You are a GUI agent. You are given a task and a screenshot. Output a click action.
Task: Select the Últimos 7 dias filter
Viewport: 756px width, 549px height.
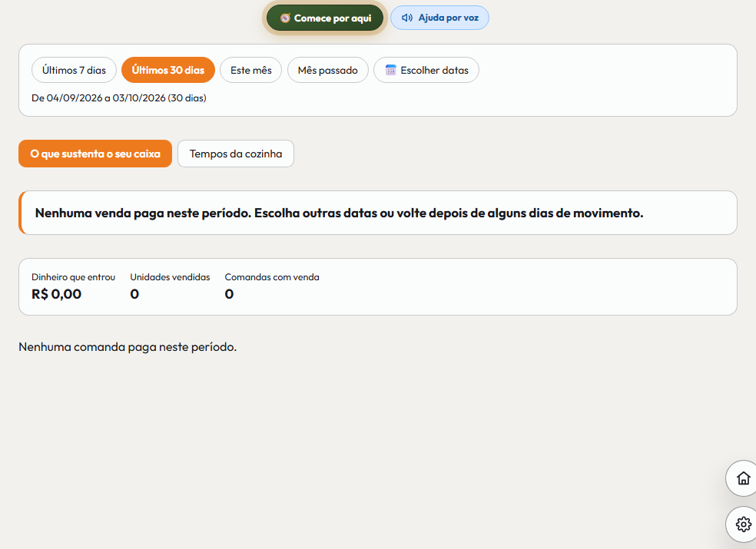[74, 70]
